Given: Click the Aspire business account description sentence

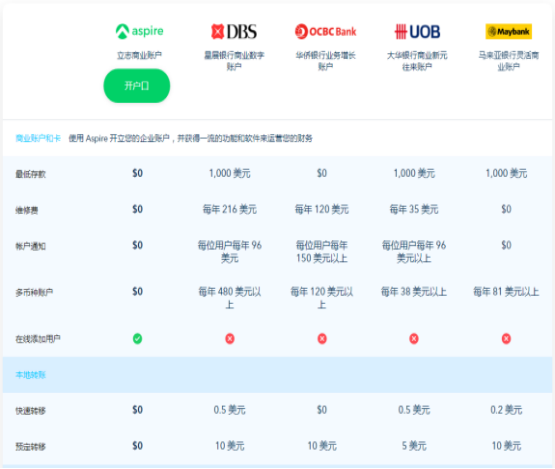Looking at the screenshot, I should 190,138.
